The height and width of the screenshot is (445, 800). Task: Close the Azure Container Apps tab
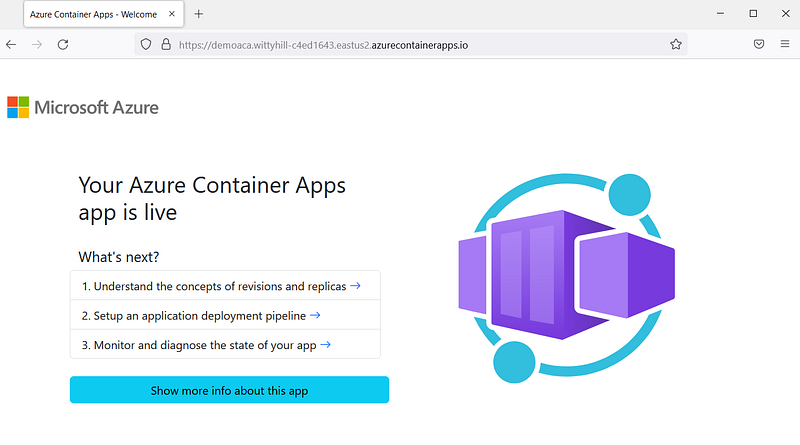click(172, 14)
